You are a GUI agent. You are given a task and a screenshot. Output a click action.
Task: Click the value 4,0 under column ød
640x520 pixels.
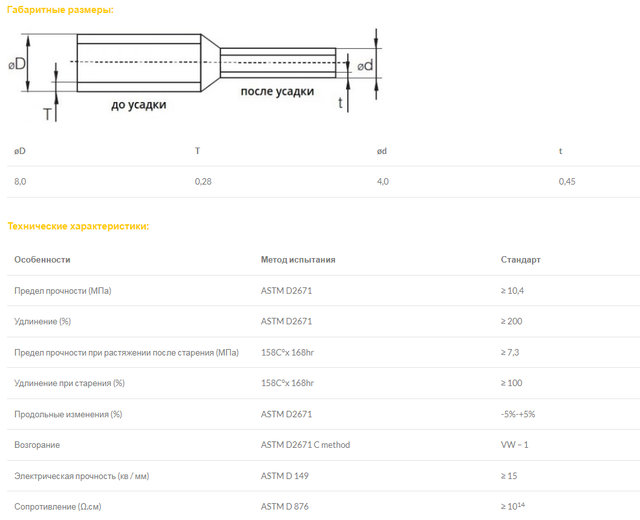(382, 181)
